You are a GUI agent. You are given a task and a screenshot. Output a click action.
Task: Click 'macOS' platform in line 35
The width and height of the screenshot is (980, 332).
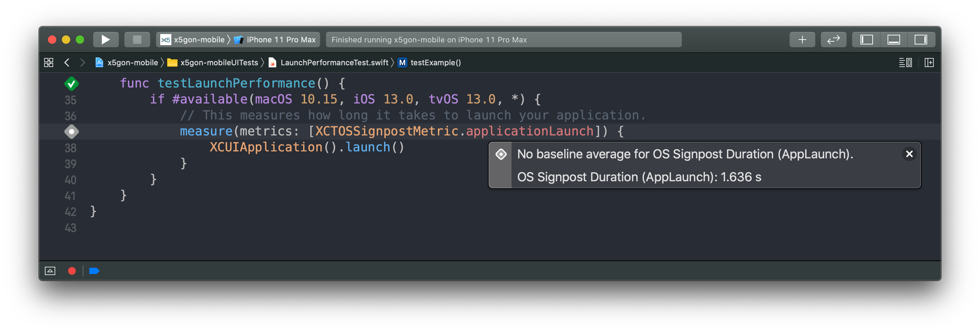273,99
